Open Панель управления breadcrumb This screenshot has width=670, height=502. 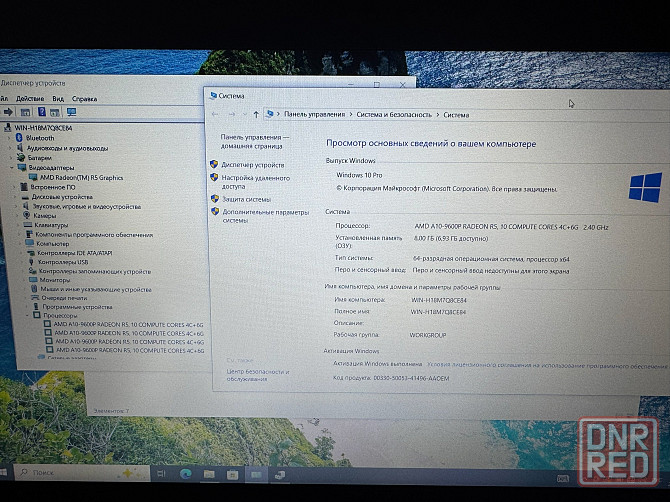click(x=314, y=114)
